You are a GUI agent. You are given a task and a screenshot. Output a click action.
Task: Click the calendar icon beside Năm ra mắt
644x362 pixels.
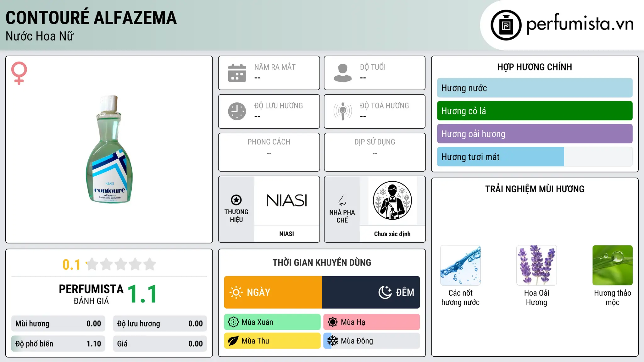[237, 73]
